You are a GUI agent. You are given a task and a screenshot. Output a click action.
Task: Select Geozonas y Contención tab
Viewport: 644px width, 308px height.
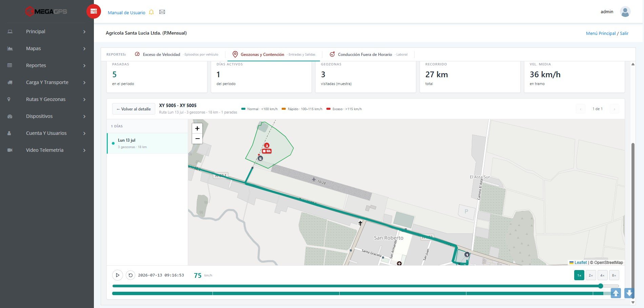click(274, 54)
